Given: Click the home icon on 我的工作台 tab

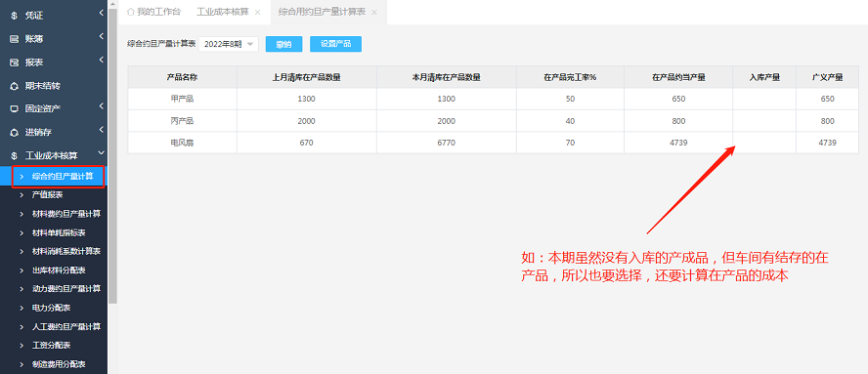Looking at the screenshot, I should (131, 12).
